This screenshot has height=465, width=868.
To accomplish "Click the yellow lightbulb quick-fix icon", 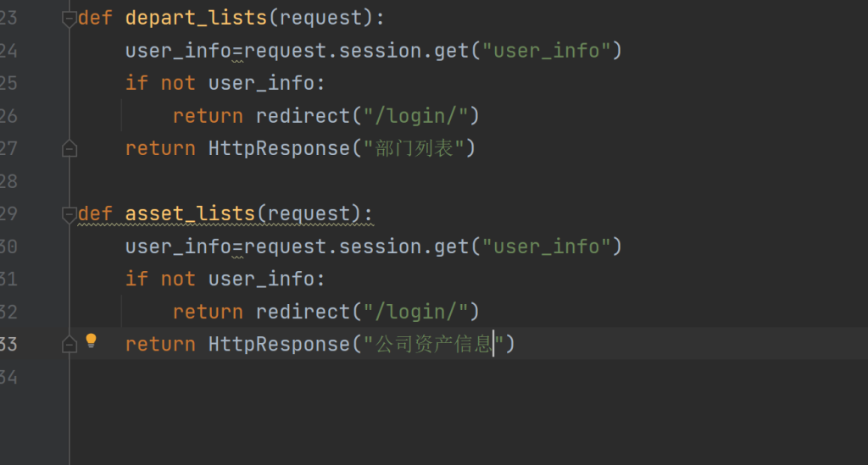I will click(x=91, y=341).
